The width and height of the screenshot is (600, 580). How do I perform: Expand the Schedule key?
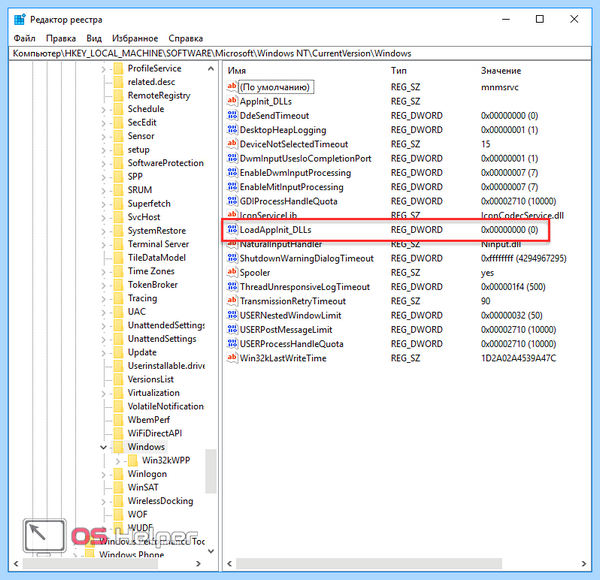[103, 109]
